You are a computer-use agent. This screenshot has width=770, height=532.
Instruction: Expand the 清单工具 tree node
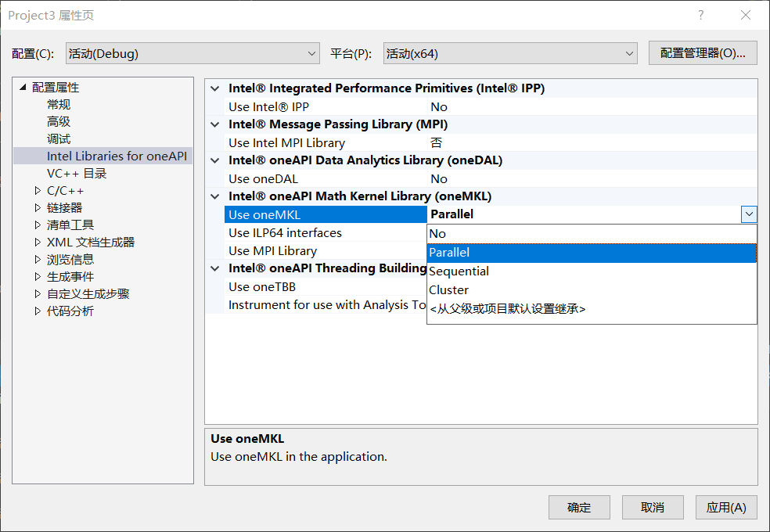point(38,225)
